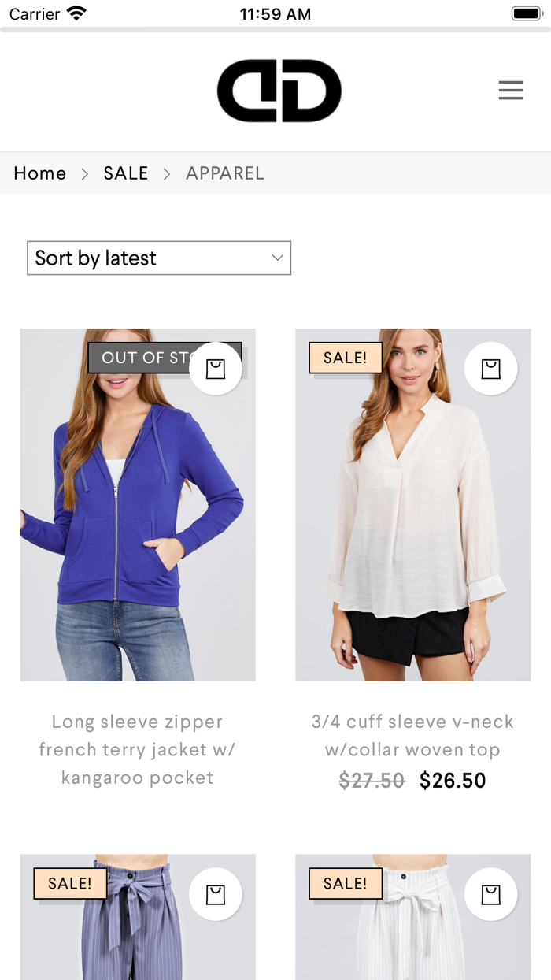Viewport: 551px width, 980px height.
Task: Go to Home breadcrumb
Action: click(x=40, y=173)
